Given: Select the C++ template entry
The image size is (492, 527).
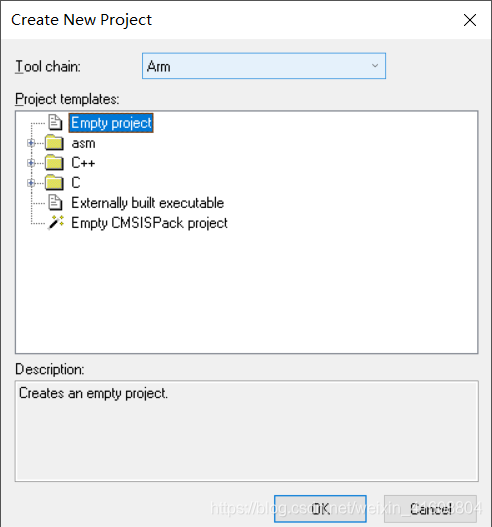Looking at the screenshot, I should (x=83, y=163).
